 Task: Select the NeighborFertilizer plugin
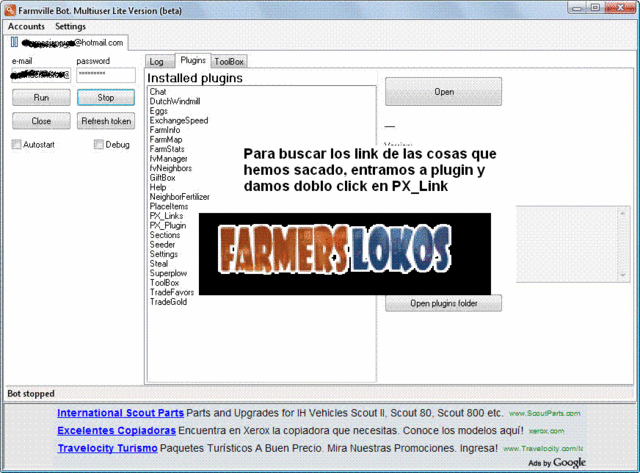(179, 197)
